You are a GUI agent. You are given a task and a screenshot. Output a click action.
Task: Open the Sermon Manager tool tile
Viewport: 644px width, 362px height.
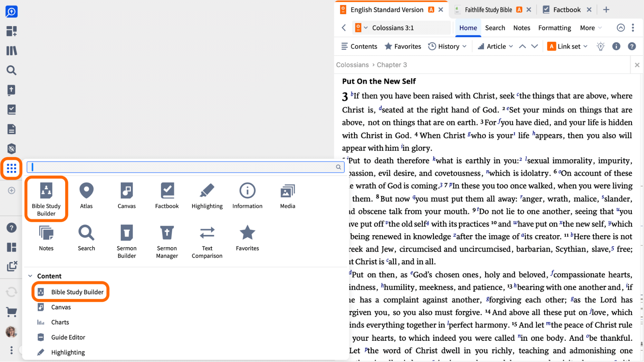pyautogui.click(x=167, y=242)
